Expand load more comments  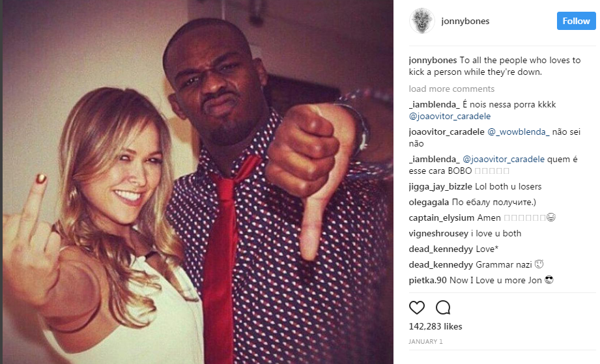pyautogui.click(x=451, y=89)
